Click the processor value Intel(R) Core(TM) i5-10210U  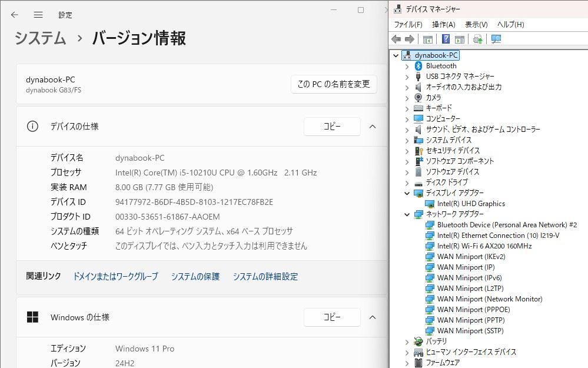click(216, 173)
